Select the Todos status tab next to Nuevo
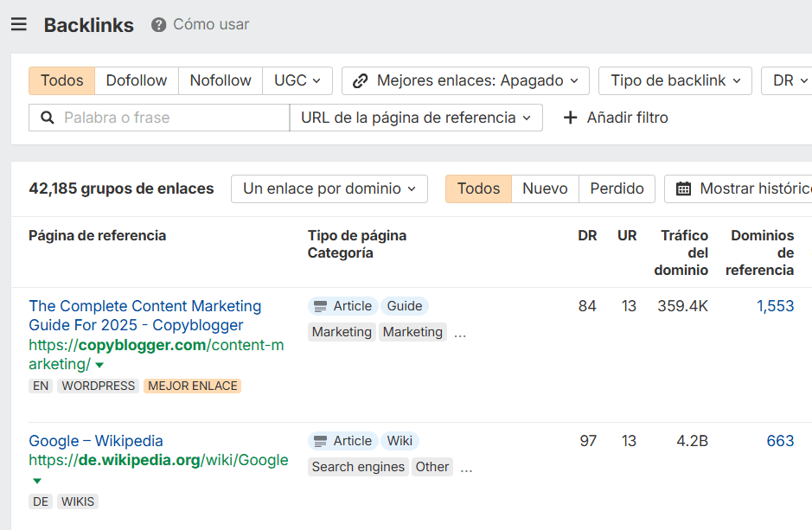This screenshot has height=530, width=812. (x=478, y=189)
